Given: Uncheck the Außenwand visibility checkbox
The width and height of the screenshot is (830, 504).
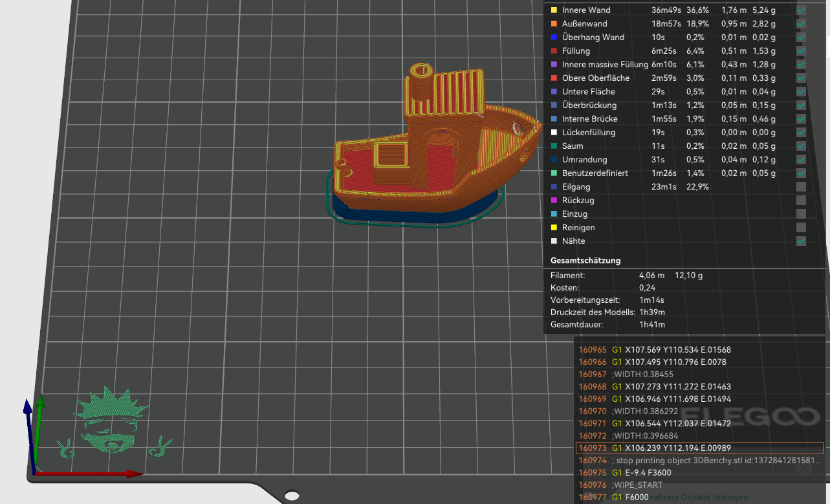Looking at the screenshot, I should pyautogui.click(x=801, y=24).
